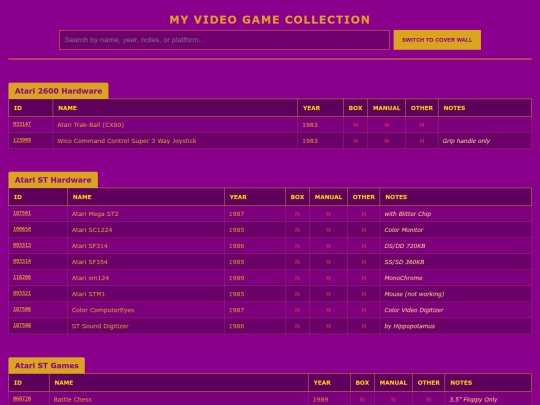Viewport: 540px width, 405px height.
Task: Click NAME column header in Atari 2600 Hardware table
Action: pos(175,108)
